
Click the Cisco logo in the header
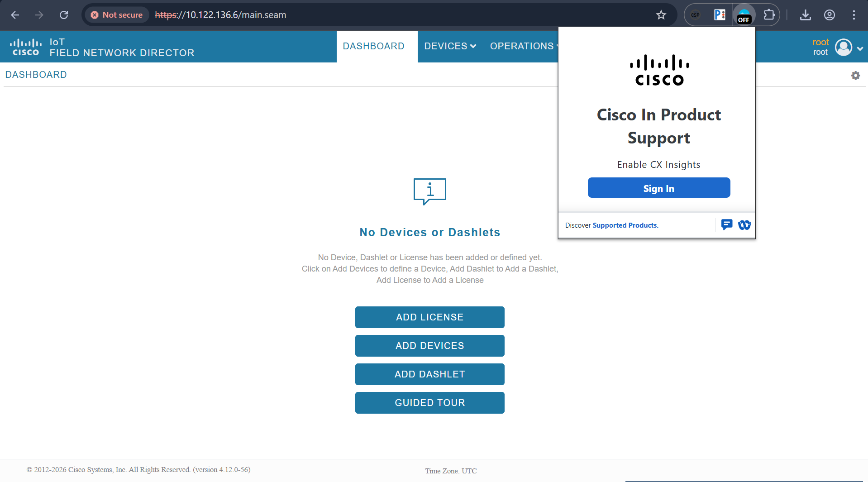click(26, 47)
